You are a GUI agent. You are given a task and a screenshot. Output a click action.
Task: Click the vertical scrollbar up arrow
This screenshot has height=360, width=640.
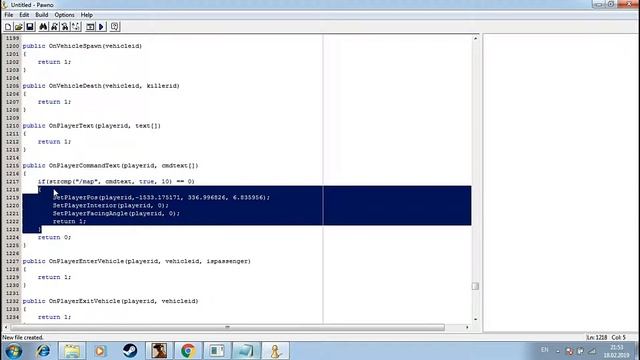point(475,38)
